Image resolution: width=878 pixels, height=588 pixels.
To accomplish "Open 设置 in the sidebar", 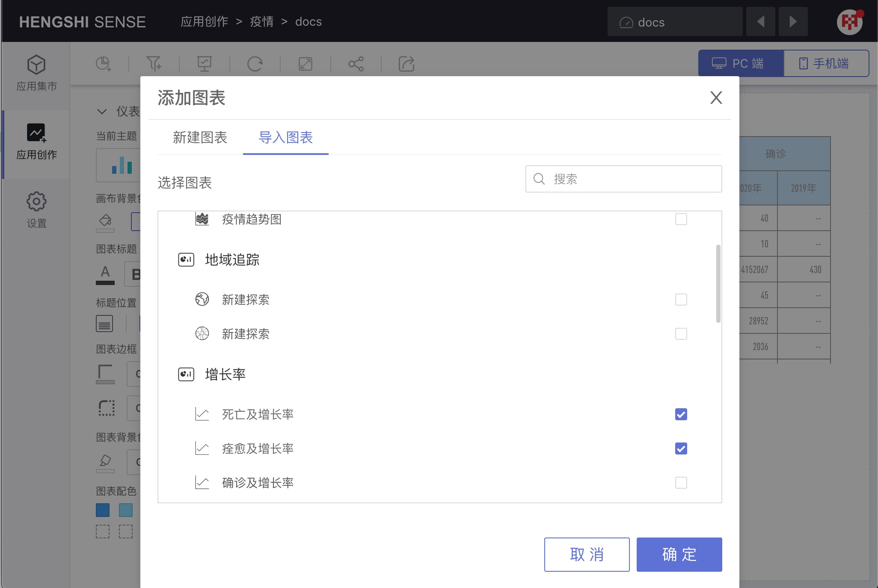I will tap(36, 210).
